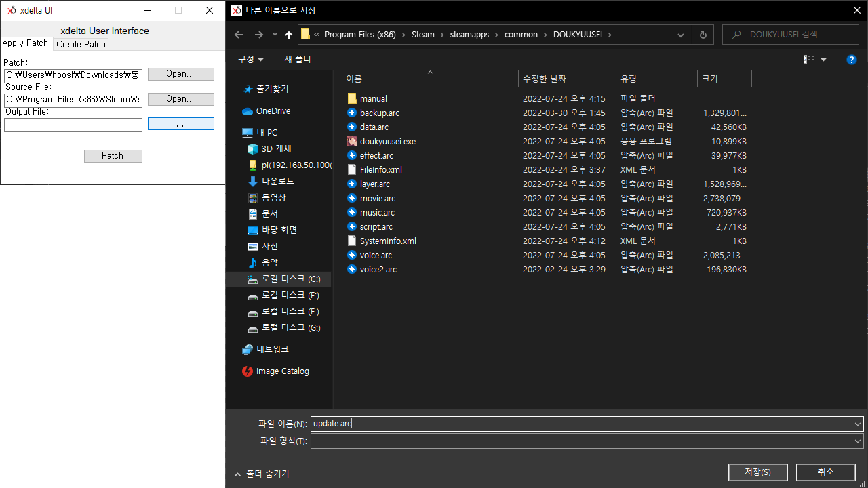The image size is (868, 488).
Task: Select 로컬 디스크 (E:) drive
Action: point(283,296)
